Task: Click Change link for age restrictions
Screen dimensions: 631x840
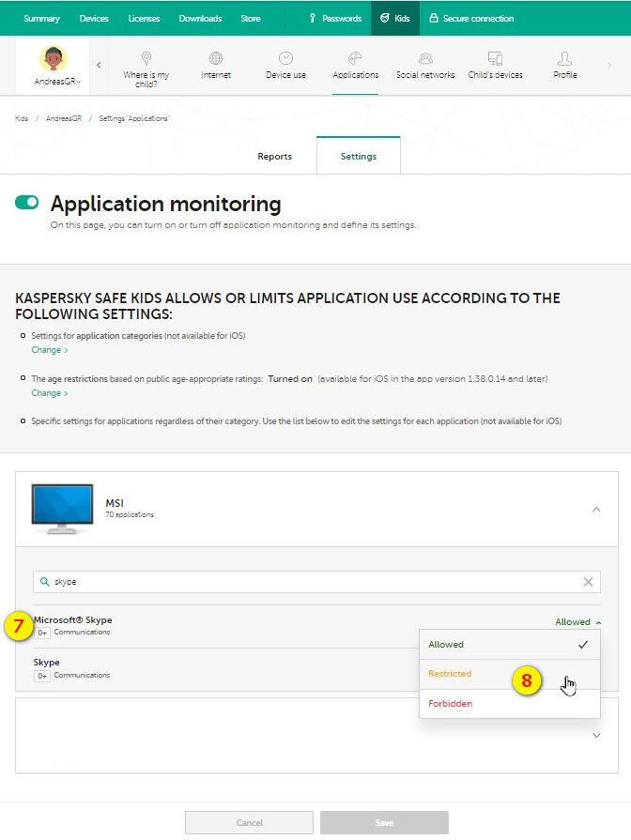Action: (50, 393)
